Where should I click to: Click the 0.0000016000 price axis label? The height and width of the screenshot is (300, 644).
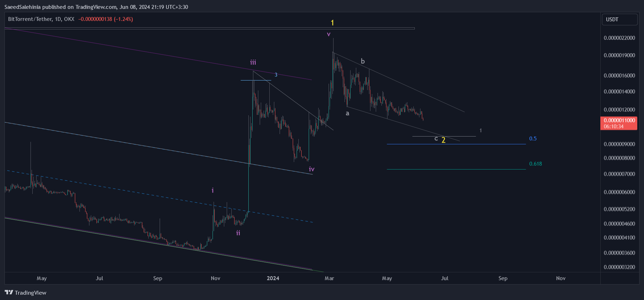coord(619,76)
